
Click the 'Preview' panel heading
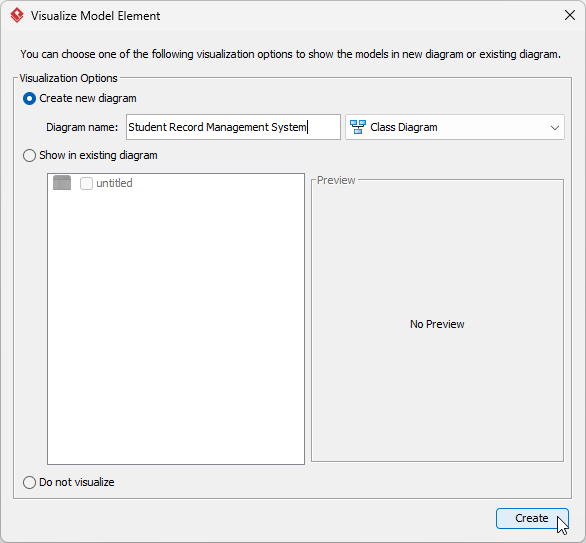click(336, 180)
